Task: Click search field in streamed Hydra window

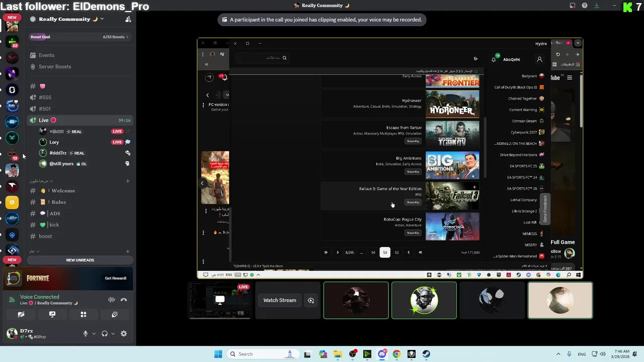Action: pos(262,58)
